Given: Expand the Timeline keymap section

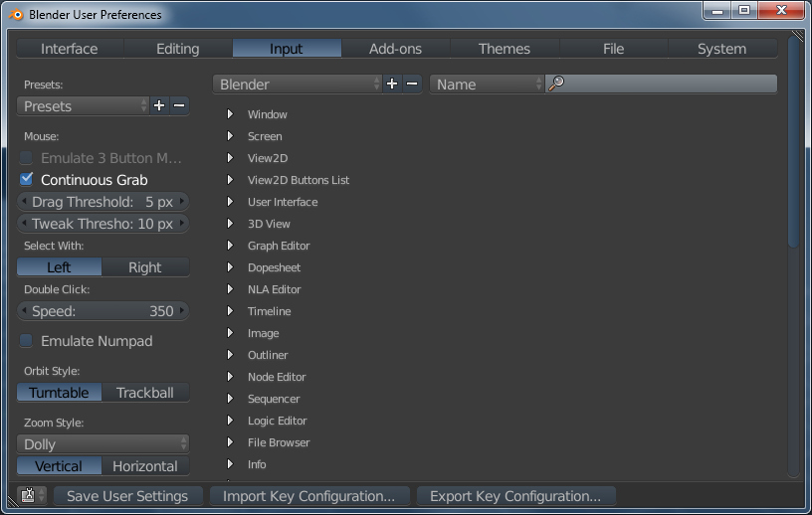Looking at the screenshot, I should click(230, 310).
